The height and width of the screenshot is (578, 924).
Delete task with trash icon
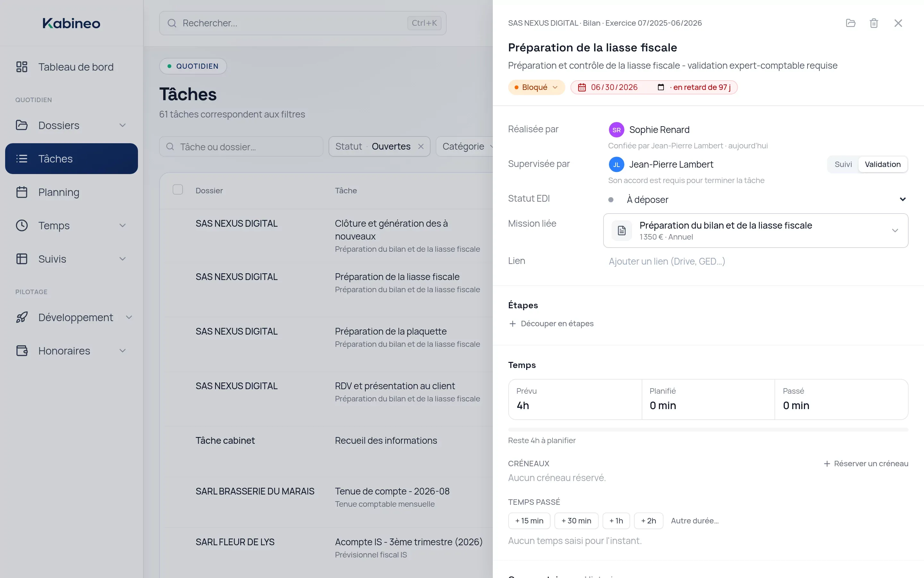tap(874, 23)
